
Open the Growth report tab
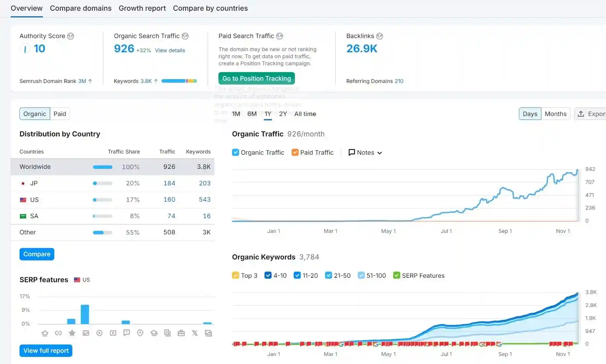click(x=142, y=8)
